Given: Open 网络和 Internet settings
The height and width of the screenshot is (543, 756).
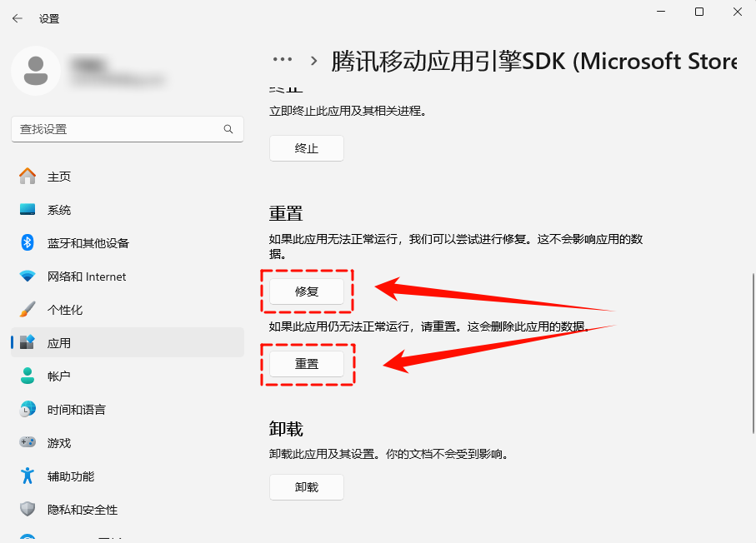Looking at the screenshot, I should 128,276.
